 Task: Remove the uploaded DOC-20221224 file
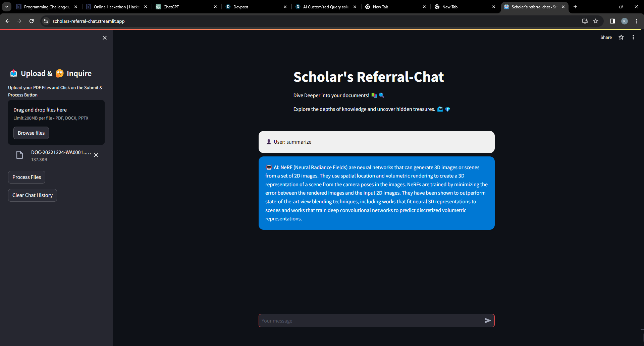(x=96, y=155)
